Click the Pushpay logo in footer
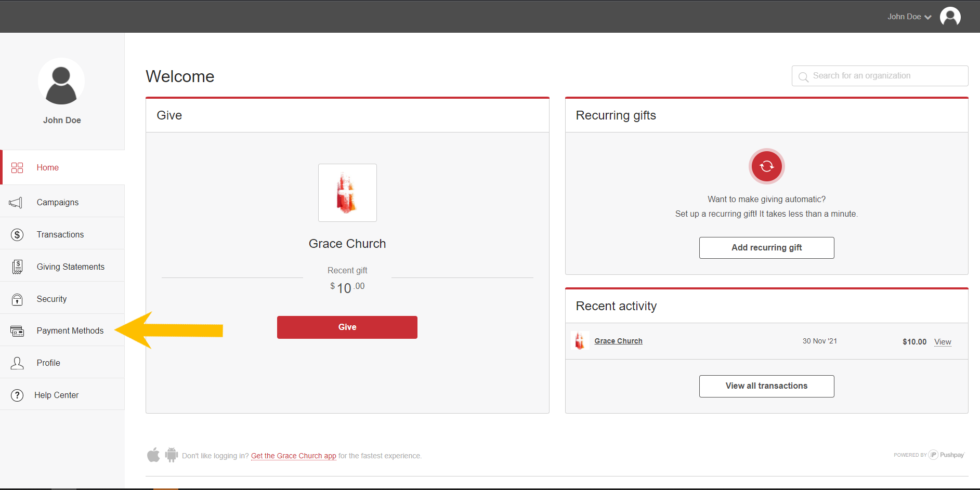The image size is (980, 490). coord(946,455)
